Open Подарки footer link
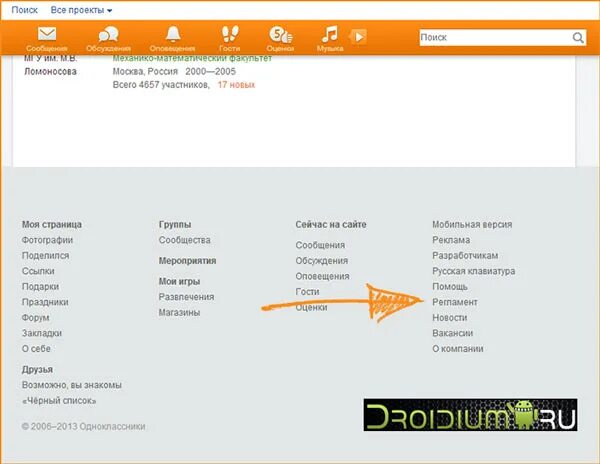 coord(40,287)
